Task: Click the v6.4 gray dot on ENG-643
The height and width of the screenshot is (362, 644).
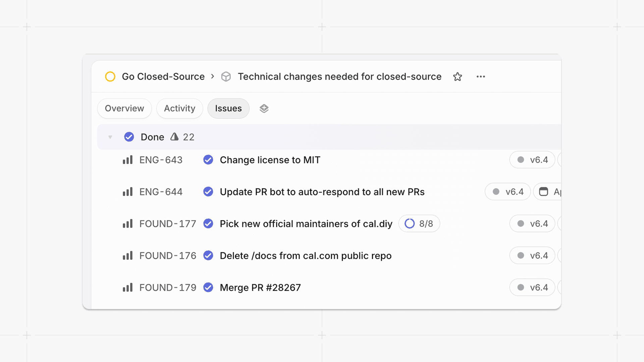Action: pos(521,160)
